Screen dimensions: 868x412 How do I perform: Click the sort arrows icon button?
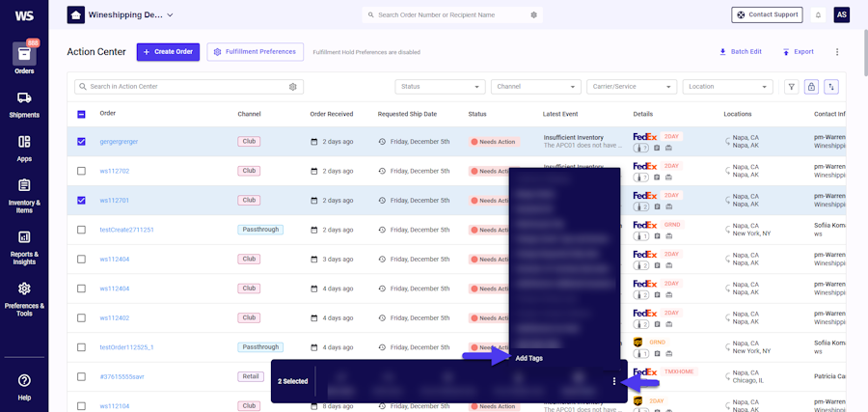pos(831,87)
